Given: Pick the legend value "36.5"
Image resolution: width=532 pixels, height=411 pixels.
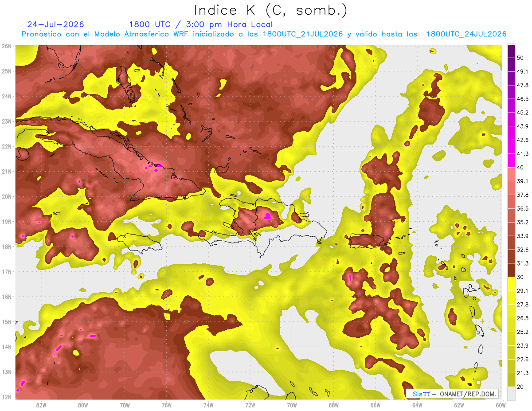Looking at the screenshot, I should coord(523,208).
